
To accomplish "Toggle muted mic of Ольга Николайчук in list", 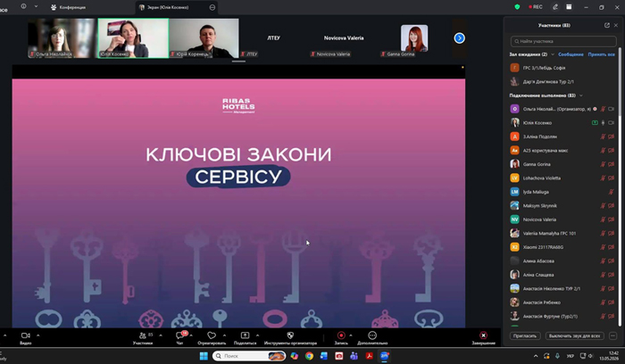I will [x=603, y=109].
